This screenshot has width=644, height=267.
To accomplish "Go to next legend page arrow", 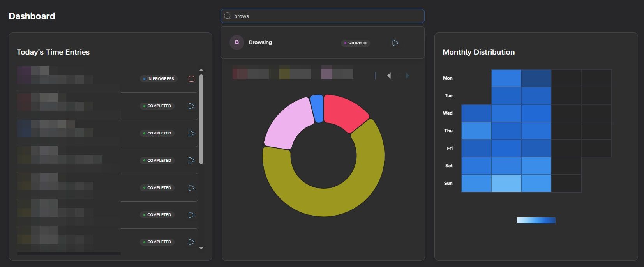I will [408, 76].
